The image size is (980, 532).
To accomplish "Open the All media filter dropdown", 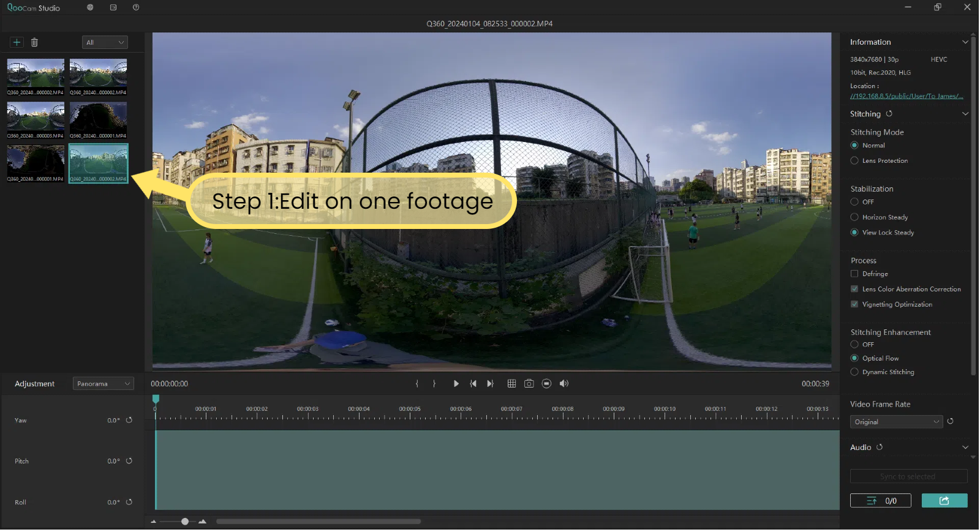I will pos(105,42).
